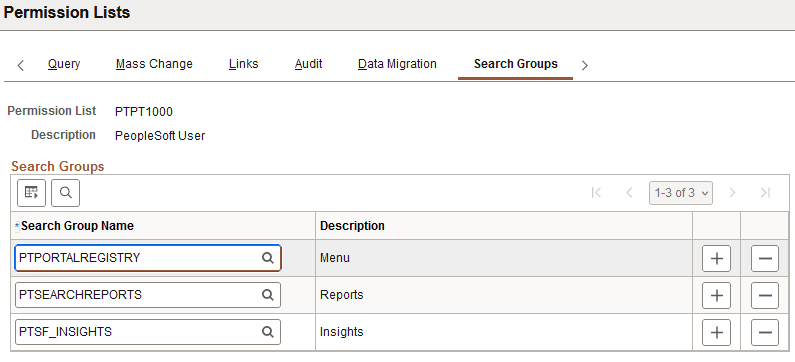Click the Search Groups section heading

click(x=58, y=166)
